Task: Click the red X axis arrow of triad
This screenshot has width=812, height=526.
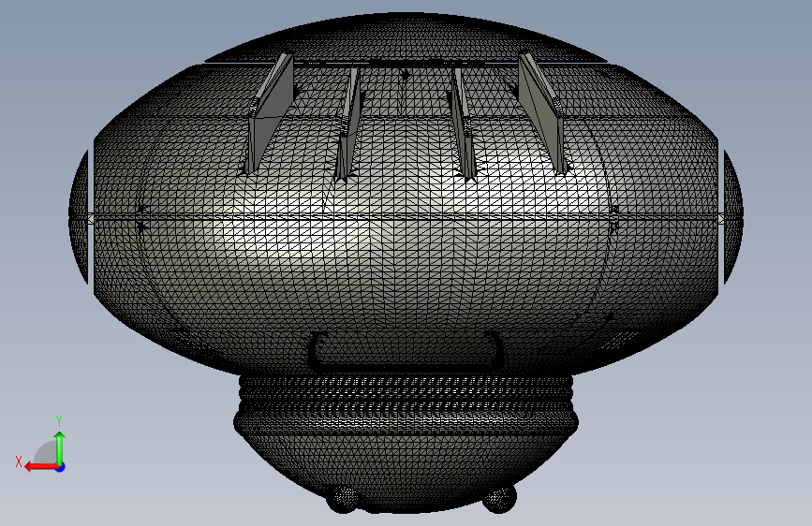Action: [x=41, y=467]
